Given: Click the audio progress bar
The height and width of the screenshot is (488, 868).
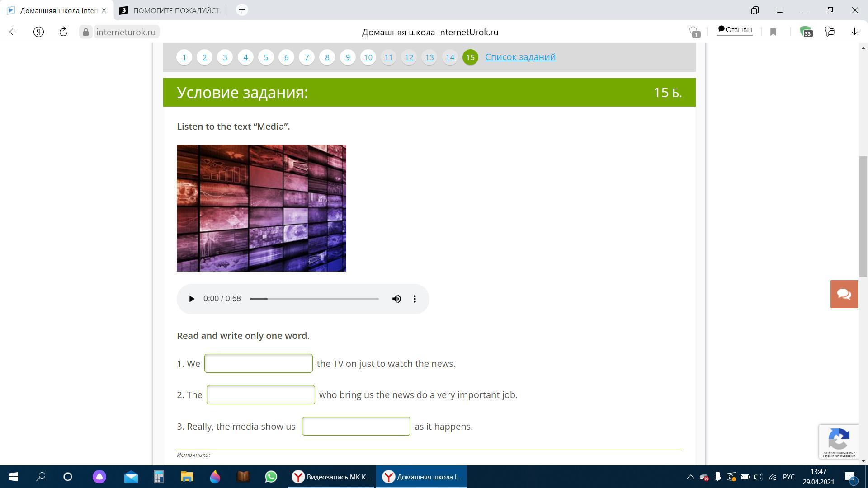Looking at the screenshot, I should coord(314,299).
